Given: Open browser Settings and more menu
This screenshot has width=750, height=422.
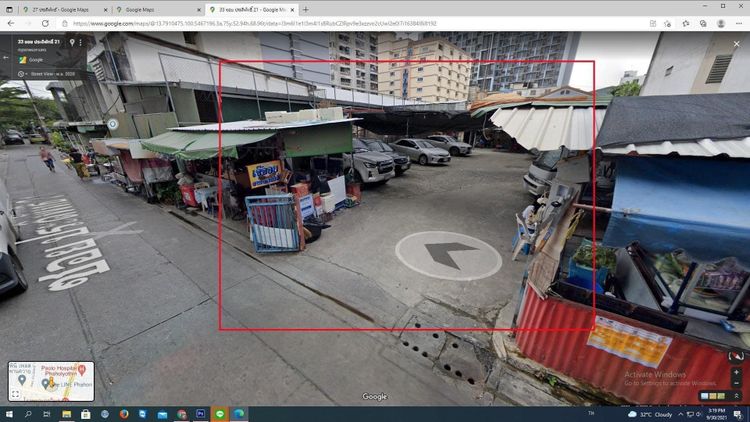Looking at the screenshot, I should coord(739,23).
